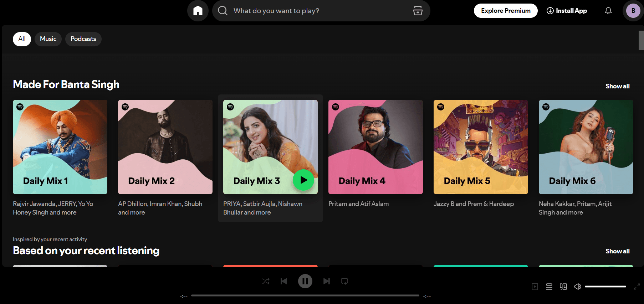
Task: Click Install App button
Action: click(x=567, y=11)
